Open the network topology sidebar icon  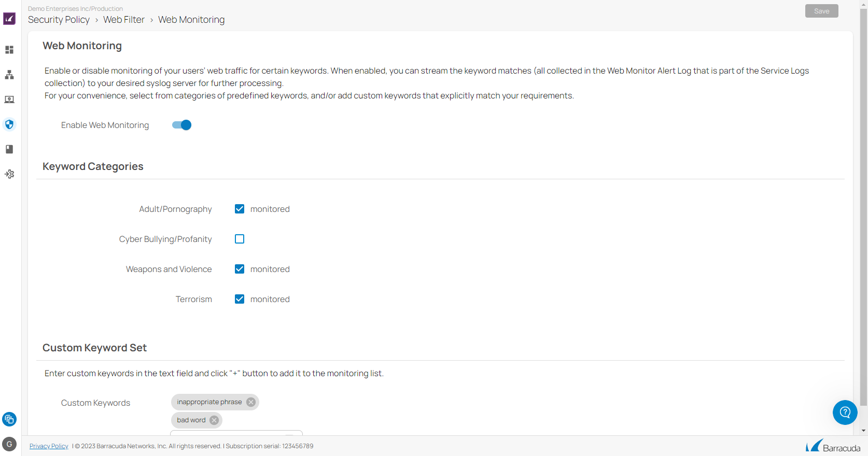(9, 75)
